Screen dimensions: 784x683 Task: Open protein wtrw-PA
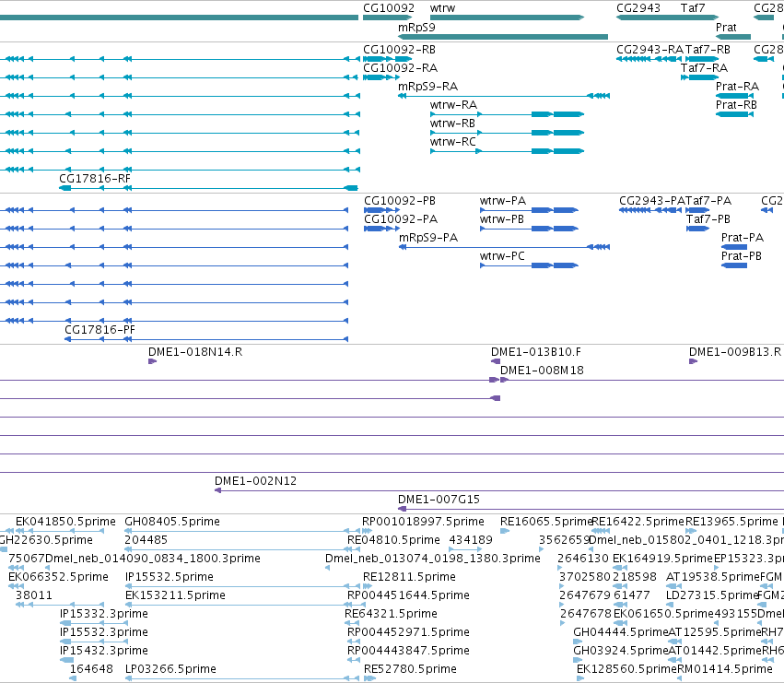tap(502, 201)
